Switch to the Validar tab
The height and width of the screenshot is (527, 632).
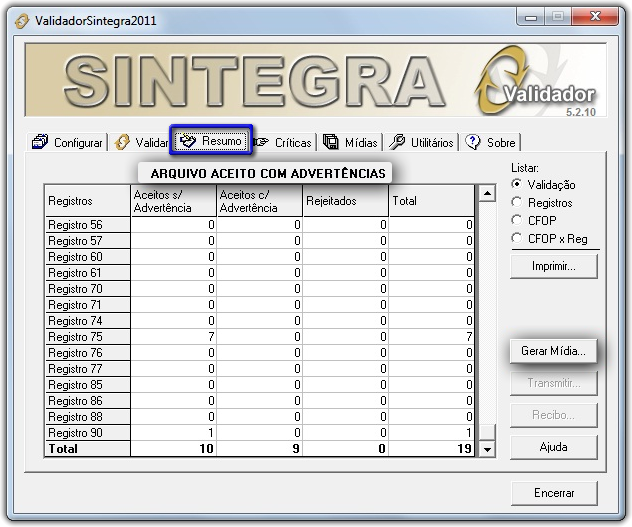(141, 142)
